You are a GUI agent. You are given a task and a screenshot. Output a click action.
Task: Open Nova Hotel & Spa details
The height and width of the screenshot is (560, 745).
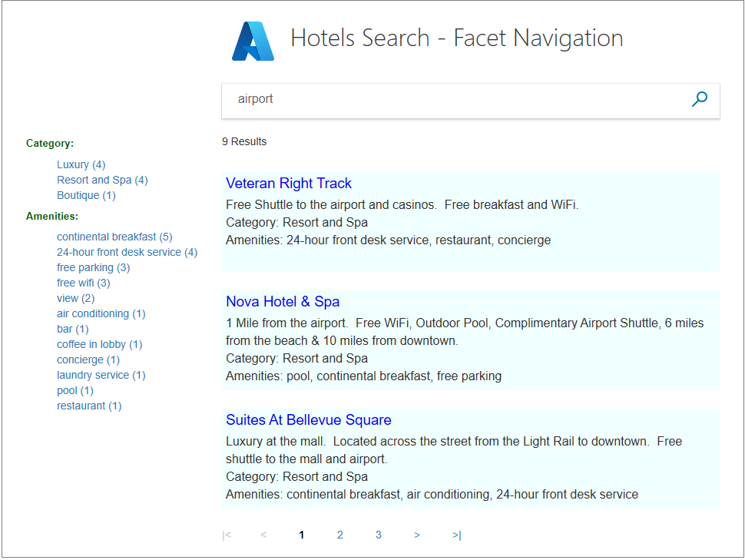pyautogui.click(x=283, y=301)
